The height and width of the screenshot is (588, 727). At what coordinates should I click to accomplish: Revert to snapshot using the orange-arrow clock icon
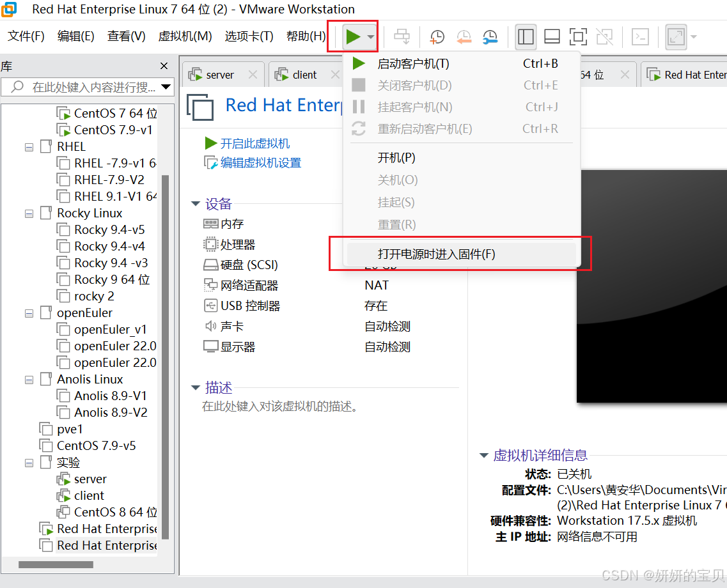pyautogui.click(x=464, y=36)
